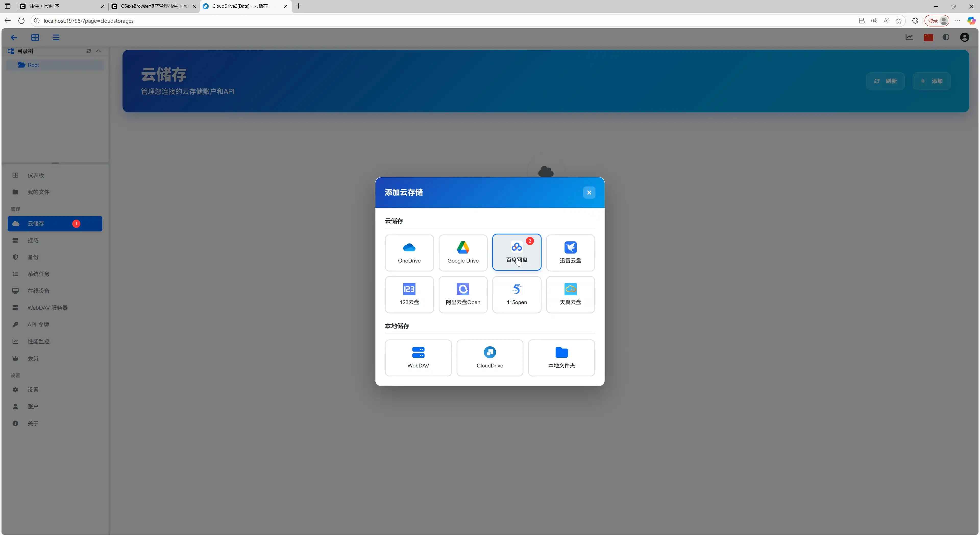980x535 pixels.
Task: Select 天翼云盘 cloud storage
Action: tap(570, 294)
